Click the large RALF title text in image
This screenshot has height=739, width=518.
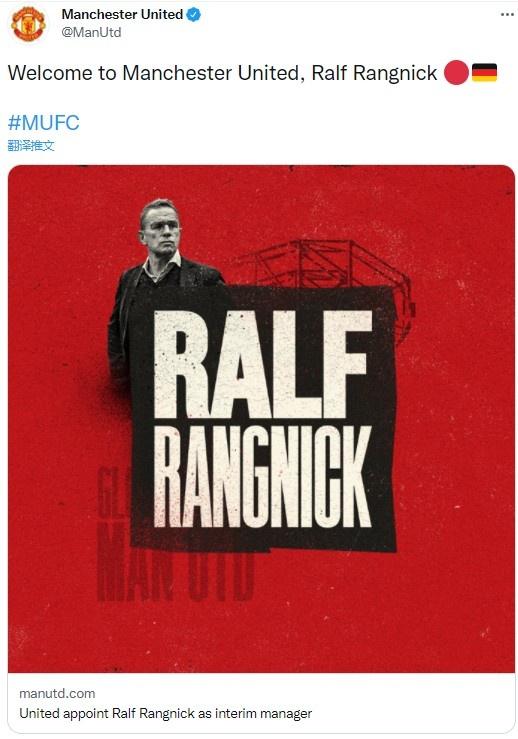[264, 364]
